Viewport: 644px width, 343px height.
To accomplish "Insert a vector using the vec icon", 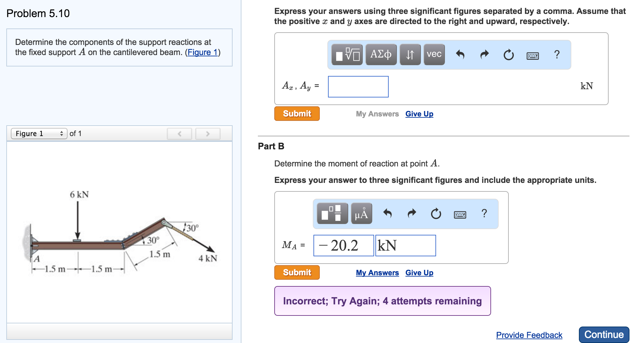I will pyautogui.click(x=434, y=54).
